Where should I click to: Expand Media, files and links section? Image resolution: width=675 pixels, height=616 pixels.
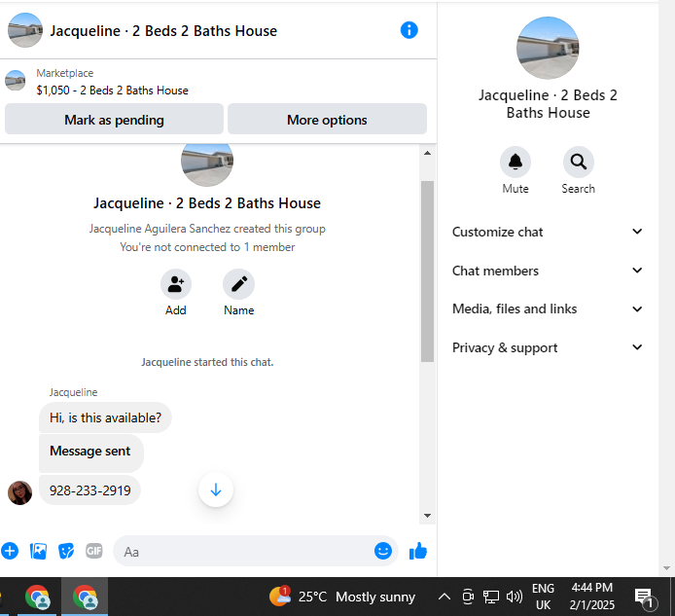tap(548, 308)
